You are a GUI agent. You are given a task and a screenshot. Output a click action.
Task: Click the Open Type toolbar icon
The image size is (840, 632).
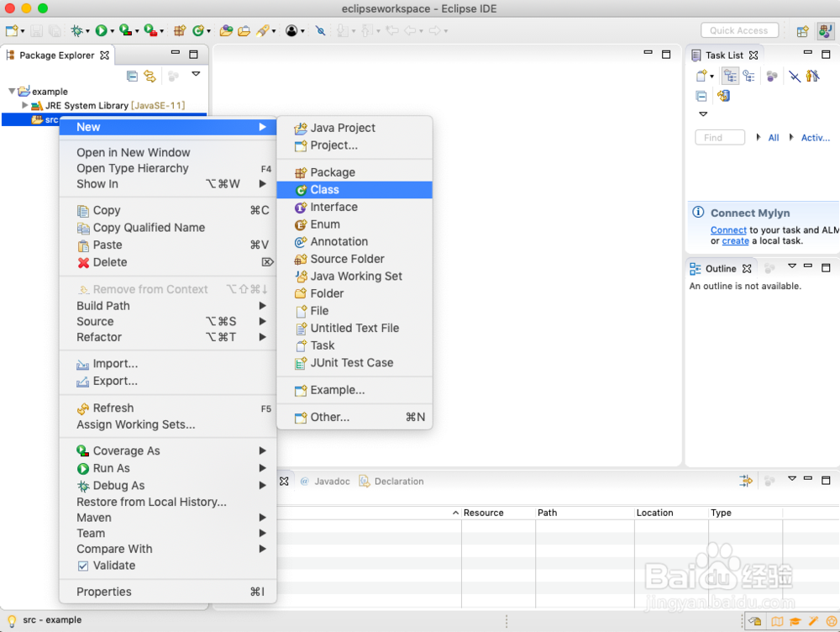point(226,30)
